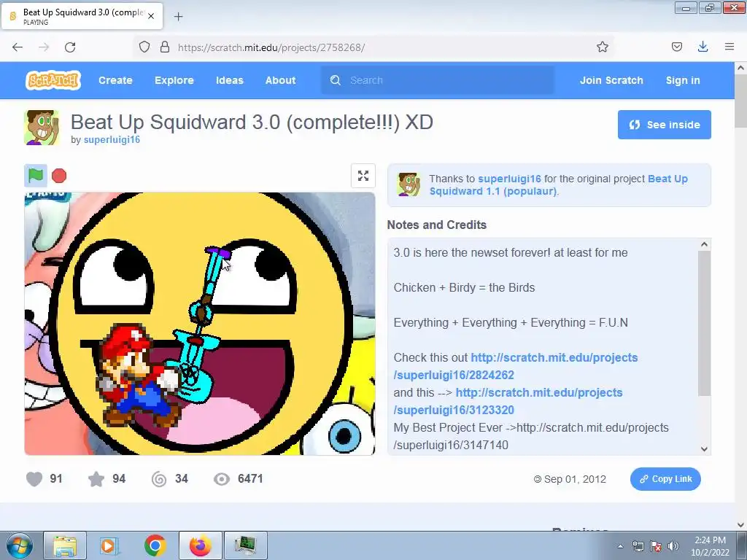Bookmark this page with the star icon
The width and height of the screenshot is (747, 560).
coord(602,47)
